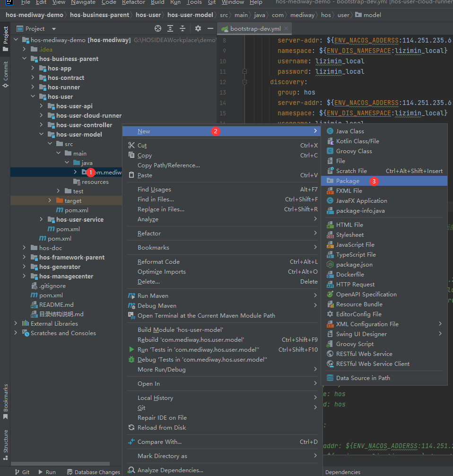This screenshot has width=453, height=476.
Task: Open the Refactor menu in menu bar
Action: 133,2
